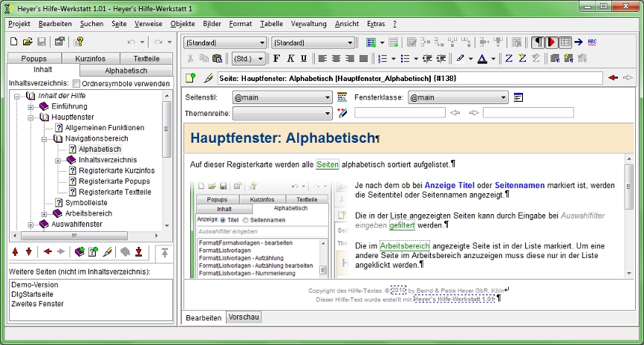Click the decrease indent icon
This screenshot has width=644, height=345.
tap(427, 59)
